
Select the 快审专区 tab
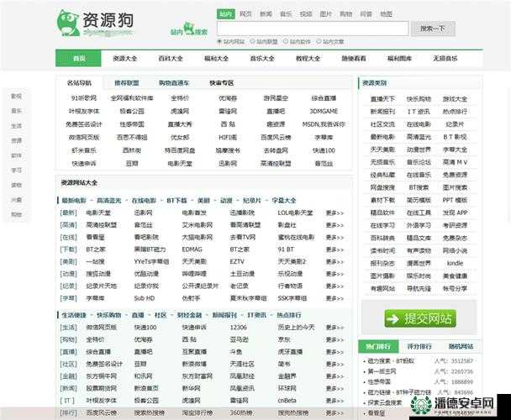tap(222, 83)
